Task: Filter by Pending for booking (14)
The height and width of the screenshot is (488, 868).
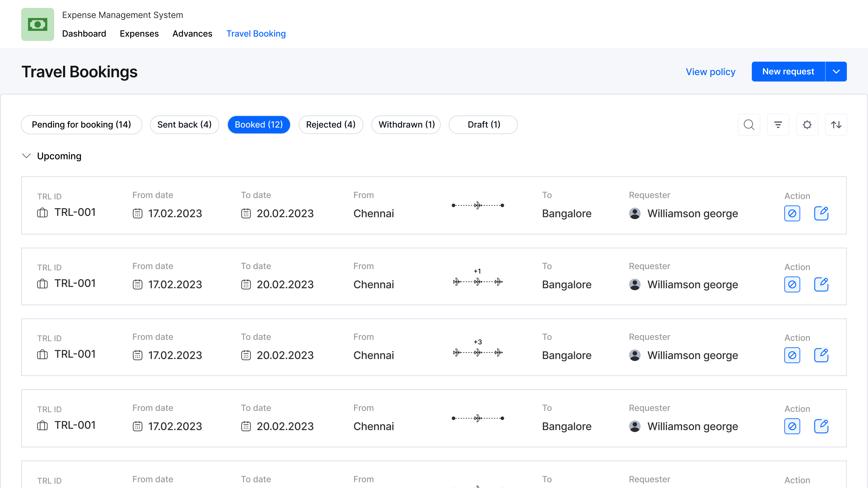Action: (81, 125)
